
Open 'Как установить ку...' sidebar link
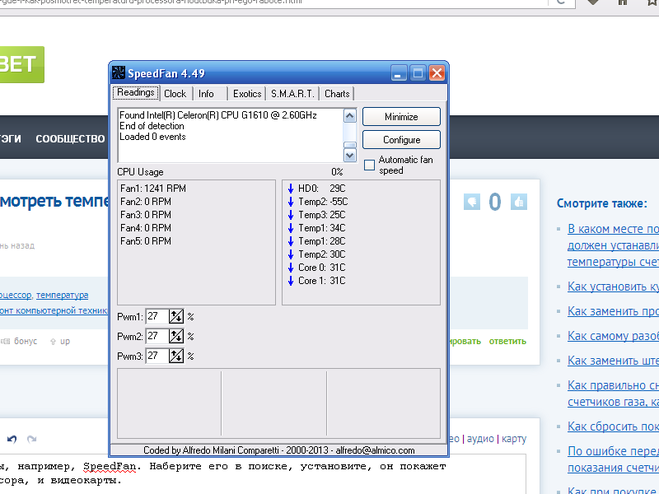pos(613,287)
